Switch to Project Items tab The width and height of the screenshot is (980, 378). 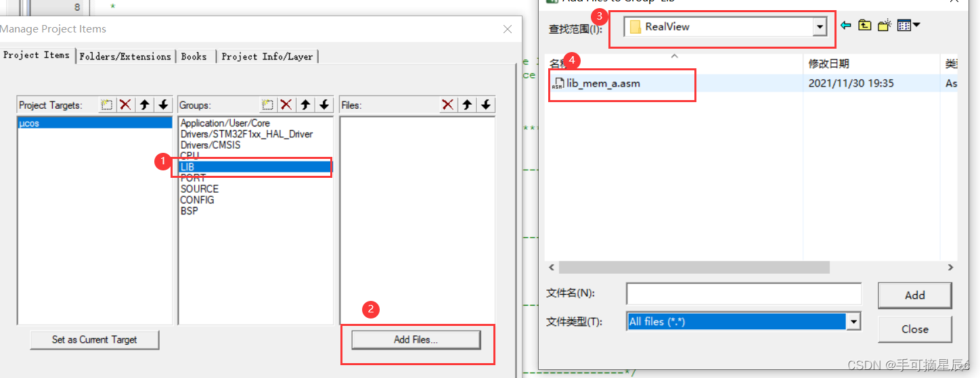tap(37, 55)
